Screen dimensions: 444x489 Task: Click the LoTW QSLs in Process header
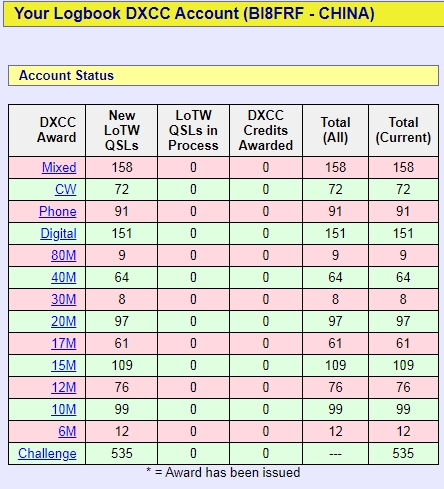(x=193, y=130)
